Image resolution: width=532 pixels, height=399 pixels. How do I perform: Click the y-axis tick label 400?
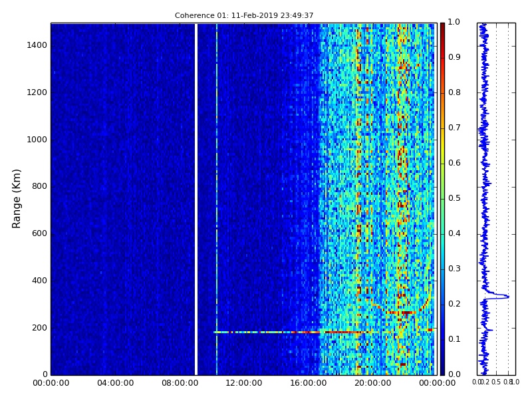pos(39,281)
